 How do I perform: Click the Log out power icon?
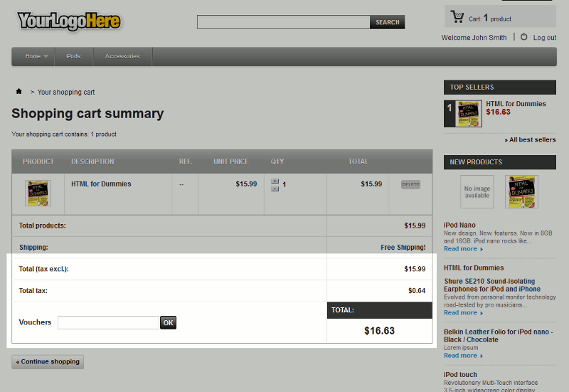tap(523, 37)
